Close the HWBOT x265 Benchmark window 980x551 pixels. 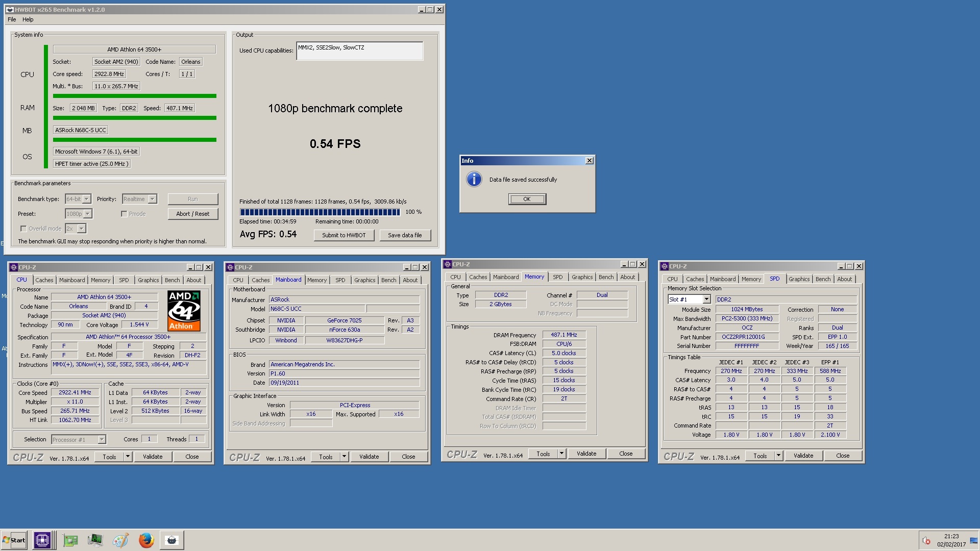439,10
